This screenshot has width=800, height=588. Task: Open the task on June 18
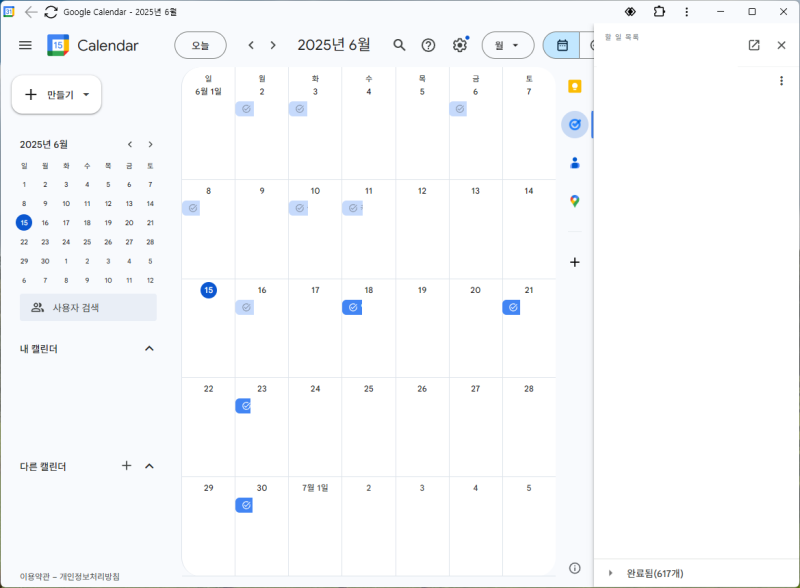click(x=352, y=307)
